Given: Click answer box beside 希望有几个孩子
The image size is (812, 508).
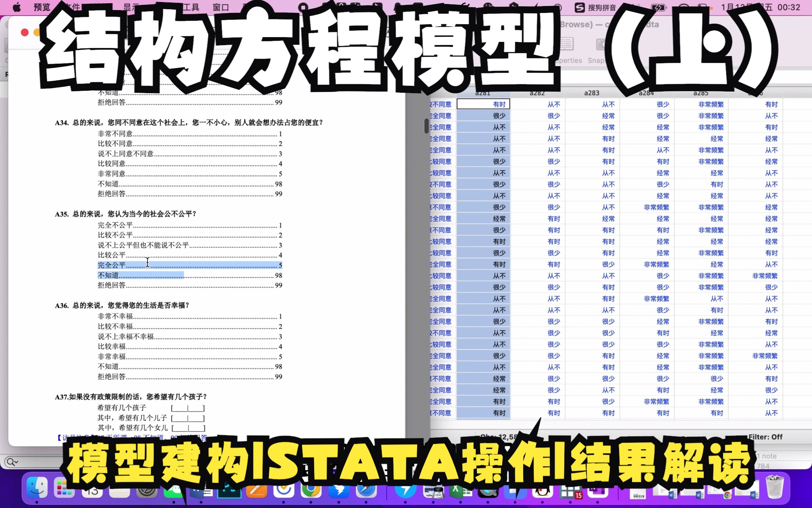Looking at the screenshot, I should coord(188,408).
